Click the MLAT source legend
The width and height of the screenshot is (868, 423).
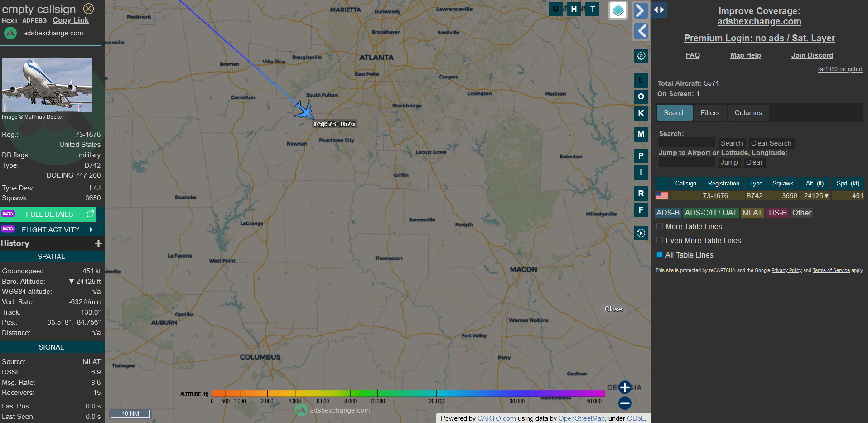click(752, 213)
